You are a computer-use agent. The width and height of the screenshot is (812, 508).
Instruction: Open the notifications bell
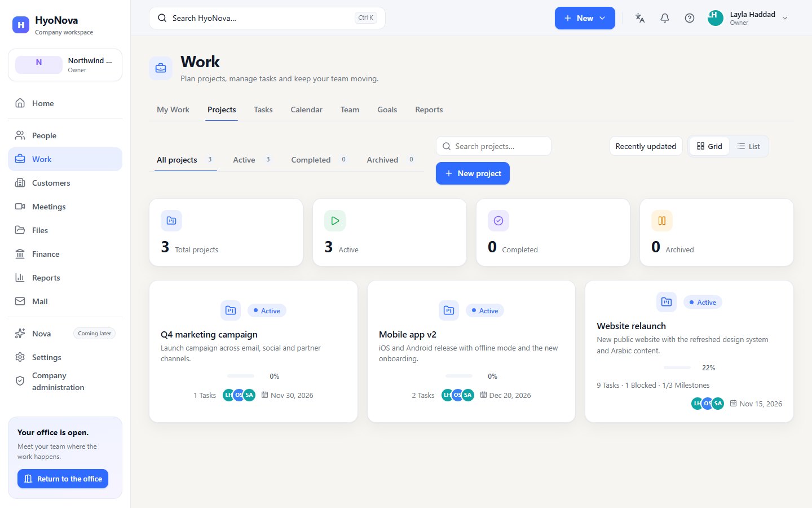pyautogui.click(x=665, y=18)
